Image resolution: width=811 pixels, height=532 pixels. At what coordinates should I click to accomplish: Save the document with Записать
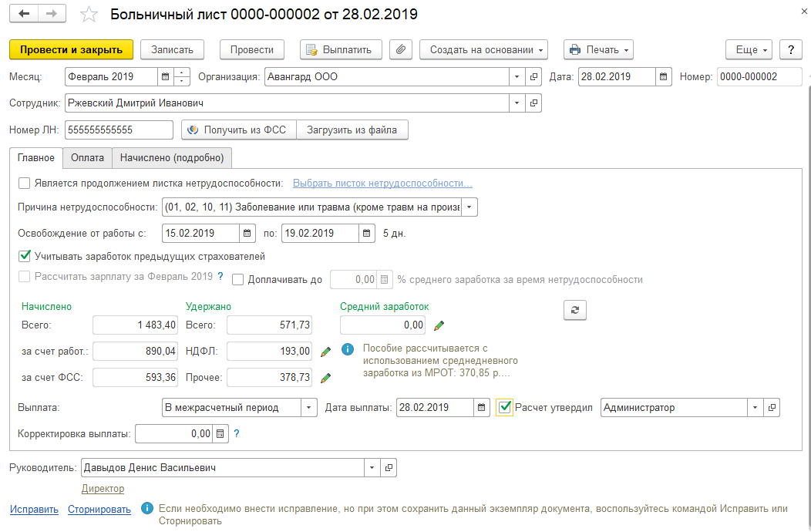coord(172,49)
